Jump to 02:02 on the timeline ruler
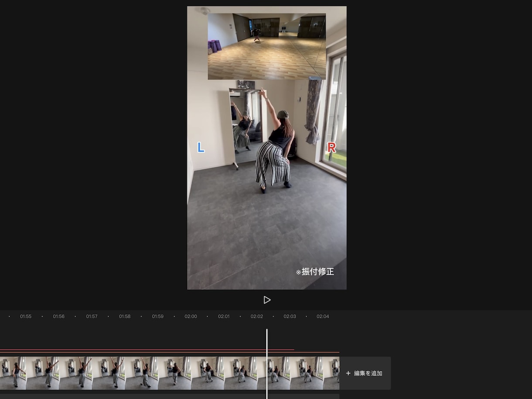The height and width of the screenshot is (399, 532). (x=257, y=316)
